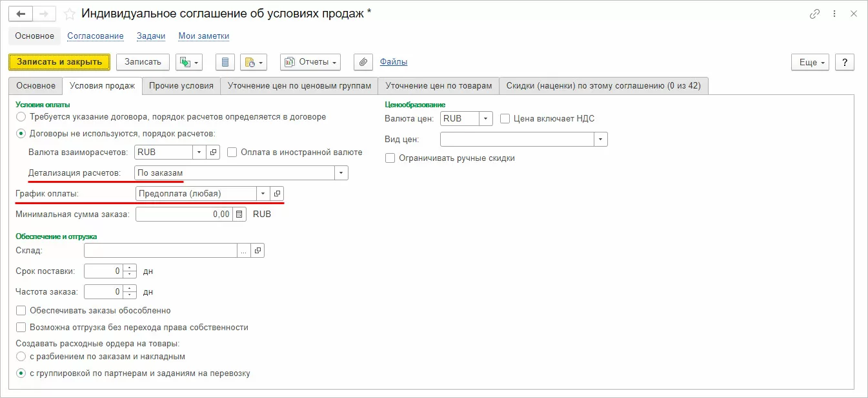The image size is (868, 398).
Task: Adjust 'Срок поставки' with spinner arrows
Action: [x=130, y=271]
